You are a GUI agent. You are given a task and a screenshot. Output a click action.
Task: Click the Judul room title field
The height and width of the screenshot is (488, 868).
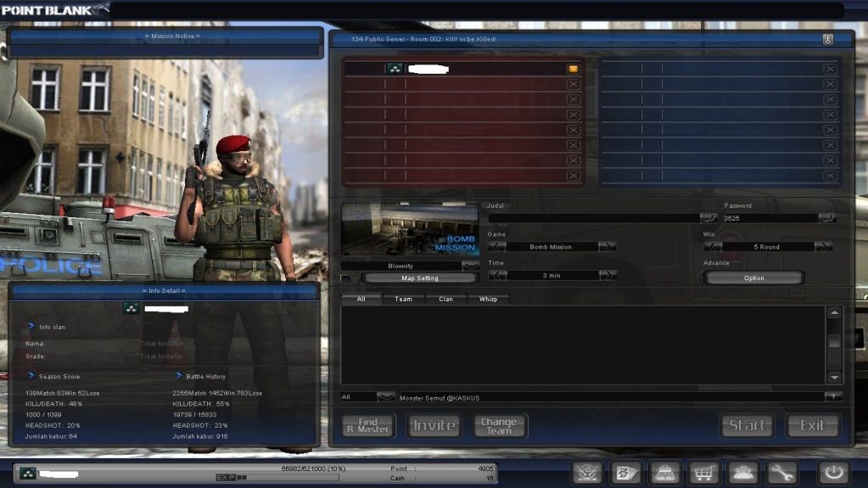594,217
